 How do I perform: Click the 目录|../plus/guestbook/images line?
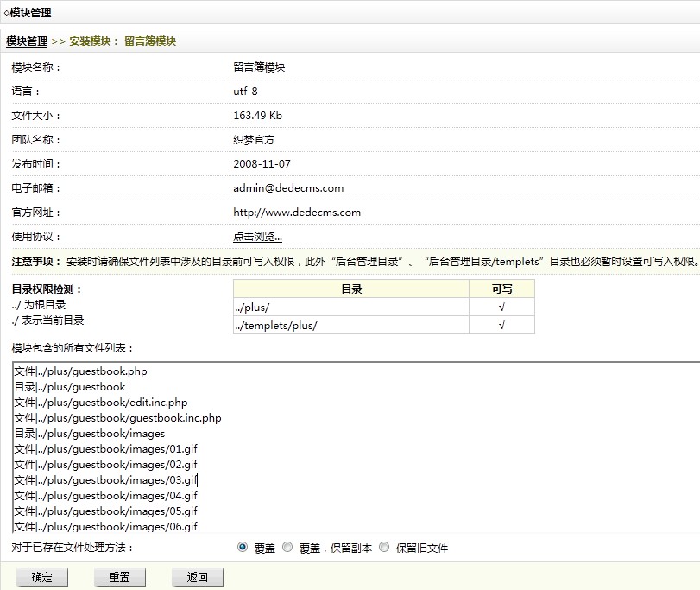(89, 434)
